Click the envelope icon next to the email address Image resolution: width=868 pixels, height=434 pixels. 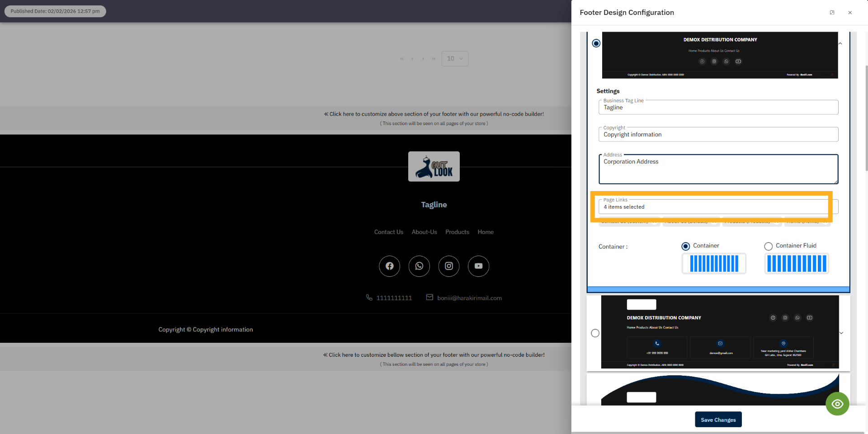pyautogui.click(x=429, y=297)
